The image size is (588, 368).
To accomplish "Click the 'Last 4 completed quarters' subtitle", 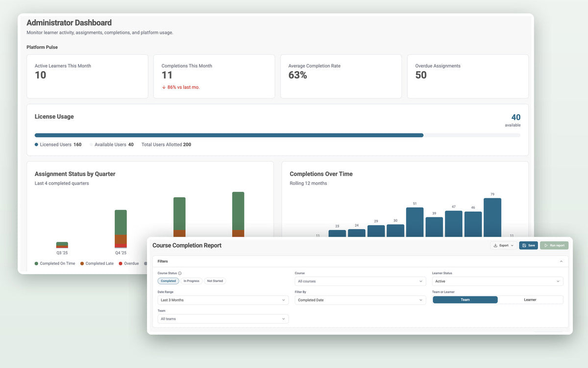I will [x=62, y=184].
